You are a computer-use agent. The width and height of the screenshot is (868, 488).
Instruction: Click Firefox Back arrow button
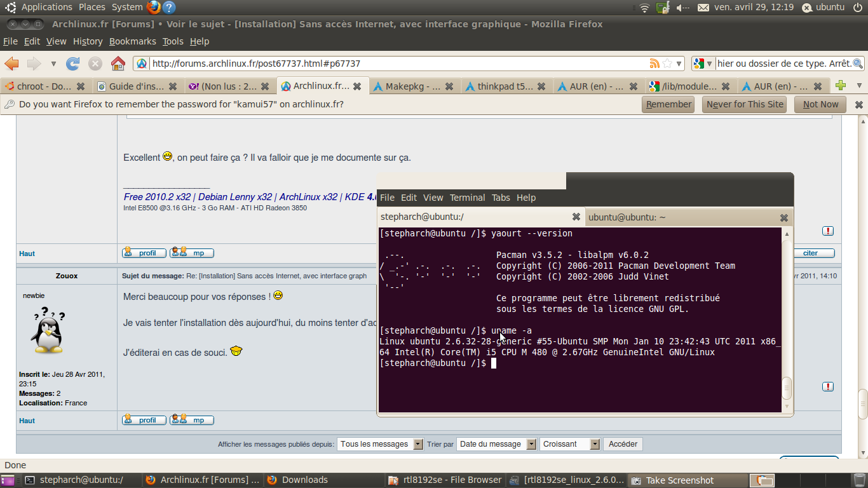coord(12,64)
